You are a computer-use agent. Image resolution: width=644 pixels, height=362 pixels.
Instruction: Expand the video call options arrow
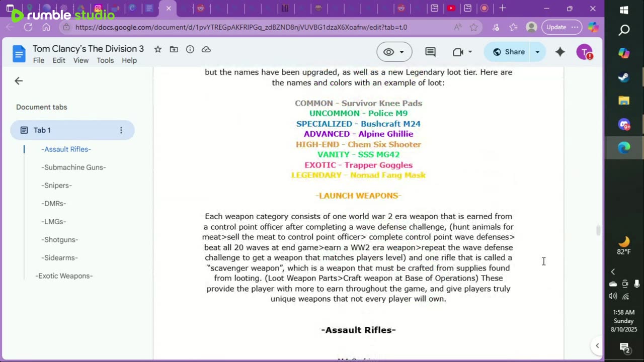point(470,52)
